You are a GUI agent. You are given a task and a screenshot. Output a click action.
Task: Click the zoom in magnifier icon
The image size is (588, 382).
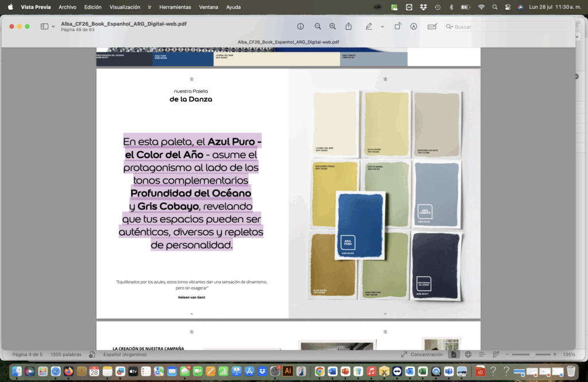332,26
